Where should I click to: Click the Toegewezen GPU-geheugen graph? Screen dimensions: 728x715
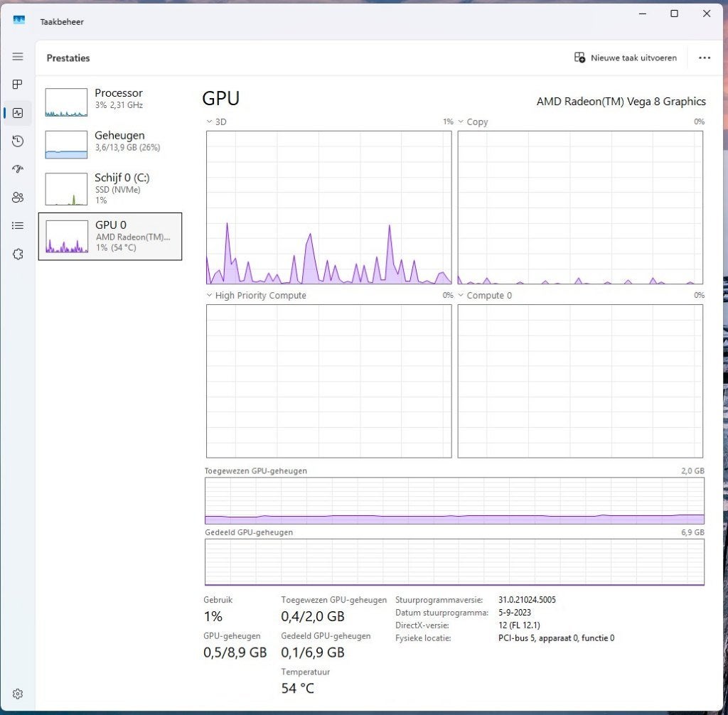pos(454,501)
